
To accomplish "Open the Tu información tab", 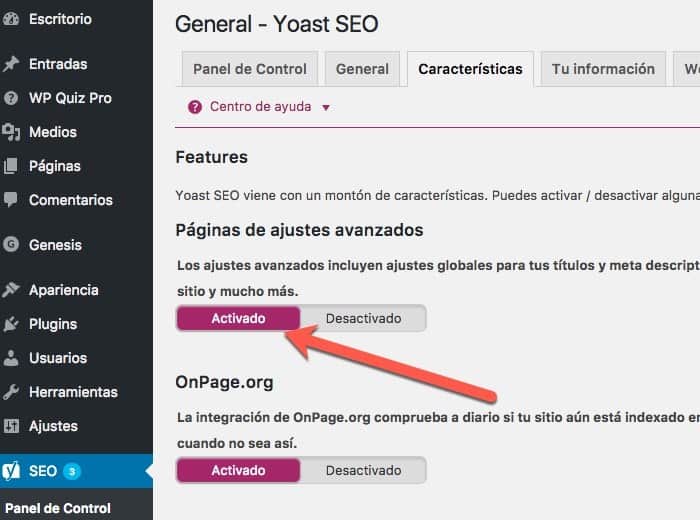I will [x=603, y=69].
